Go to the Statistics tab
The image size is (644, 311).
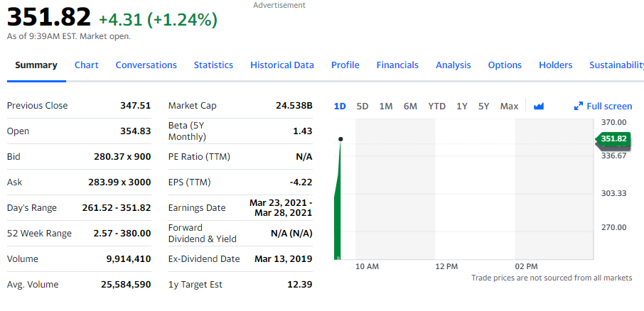213,65
